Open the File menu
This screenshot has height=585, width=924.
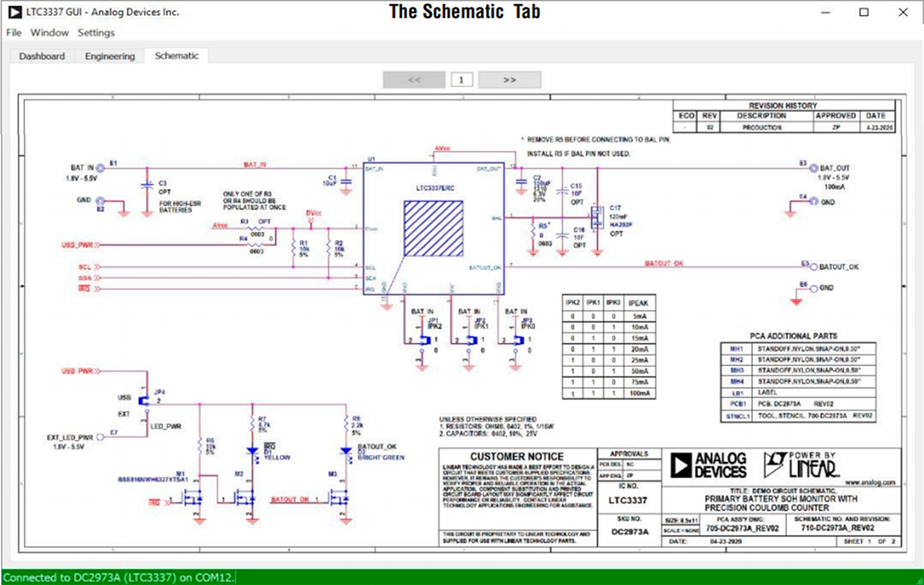pos(14,32)
